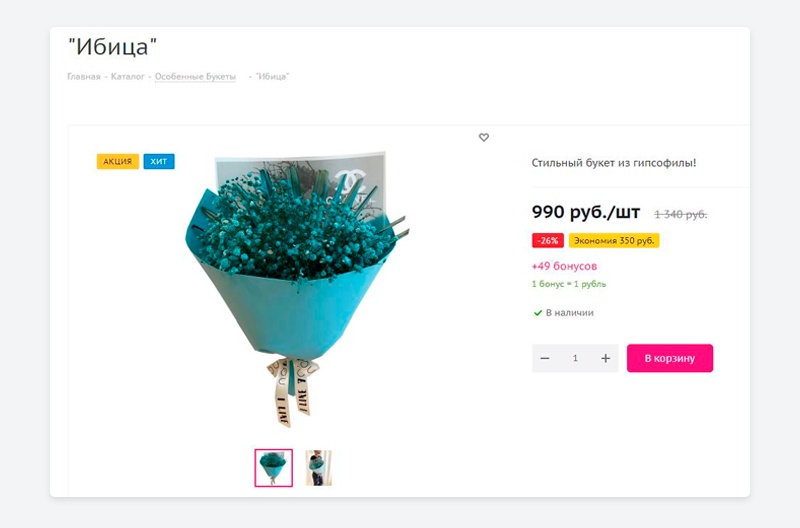Click the blue ХИТ badge

[x=159, y=161]
